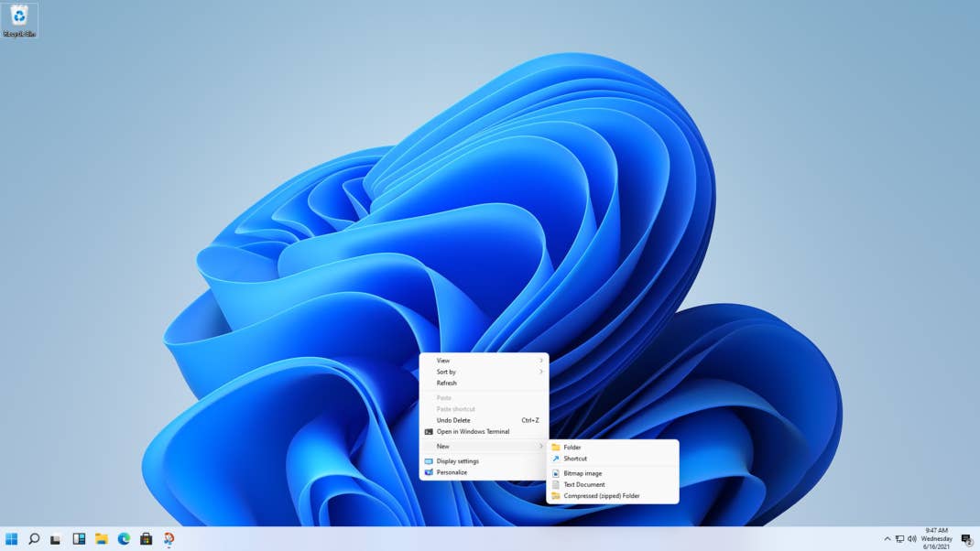Open the notification center icon

(x=966, y=539)
